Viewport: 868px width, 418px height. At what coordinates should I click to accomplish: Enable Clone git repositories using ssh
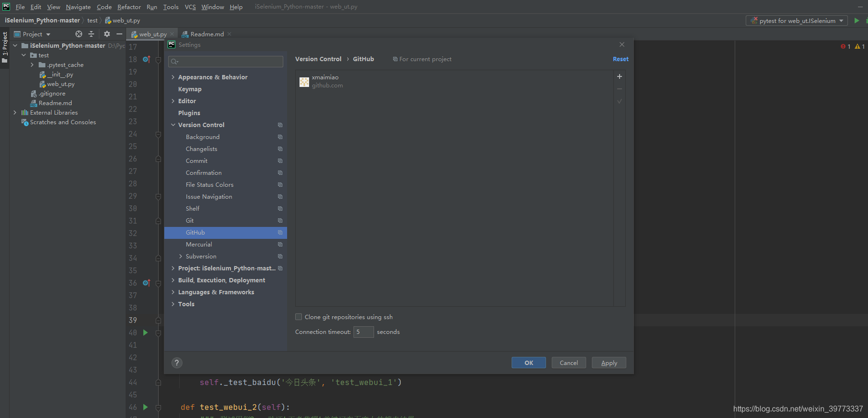coord(299,317)
